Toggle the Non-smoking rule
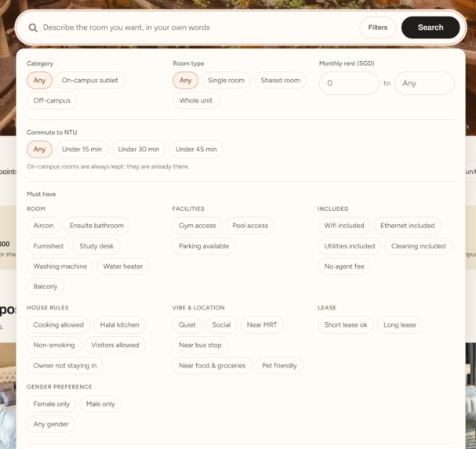Image resolution: width=476 pixels, height=449 pixels. [x=54, y=346]
